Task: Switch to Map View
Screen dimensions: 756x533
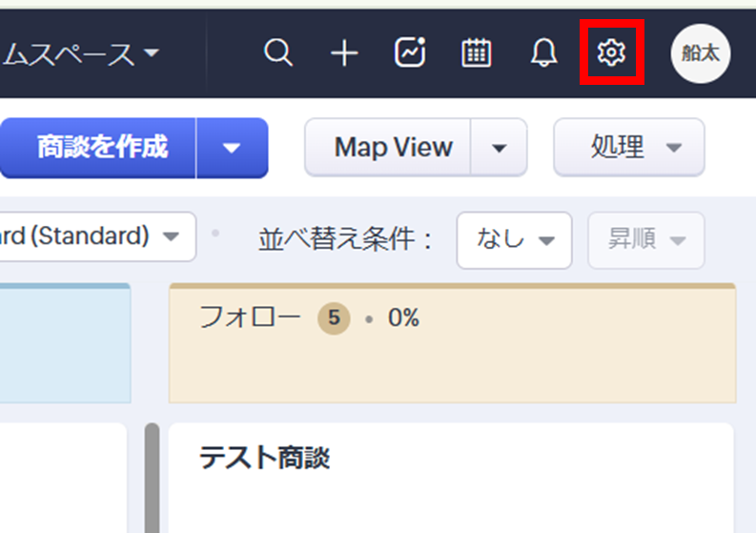Action: click(391, 148)
